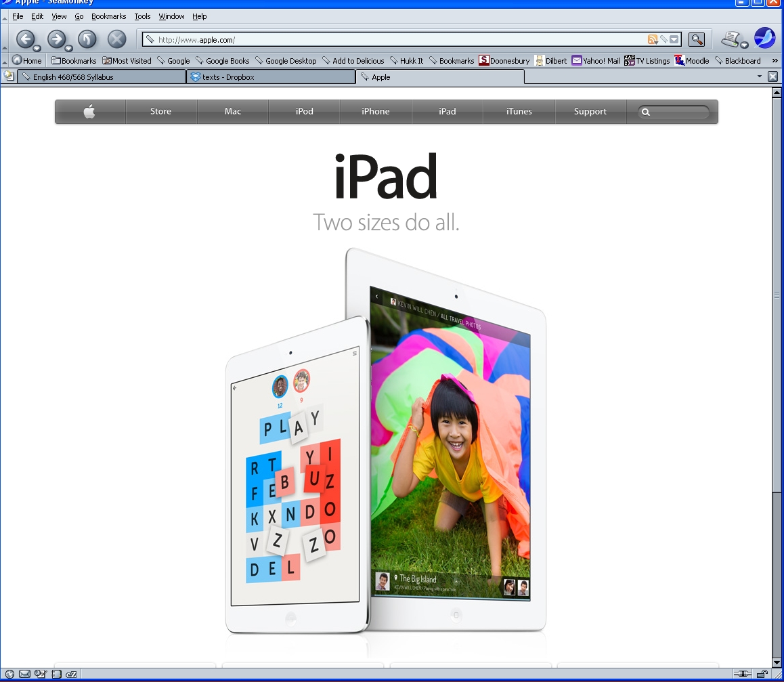Open Mail & Newsgroups from status bar
784x682 pixels.
(24, 674)
